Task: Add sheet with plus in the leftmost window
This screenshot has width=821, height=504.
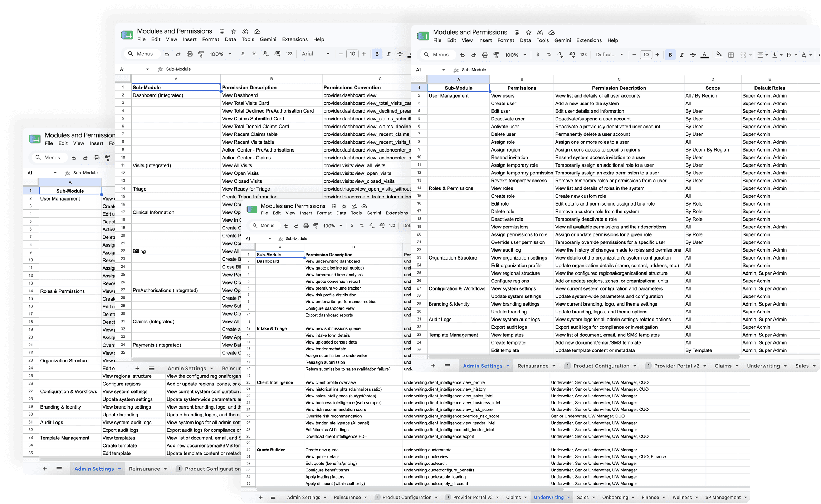Action: coord(45,469)
